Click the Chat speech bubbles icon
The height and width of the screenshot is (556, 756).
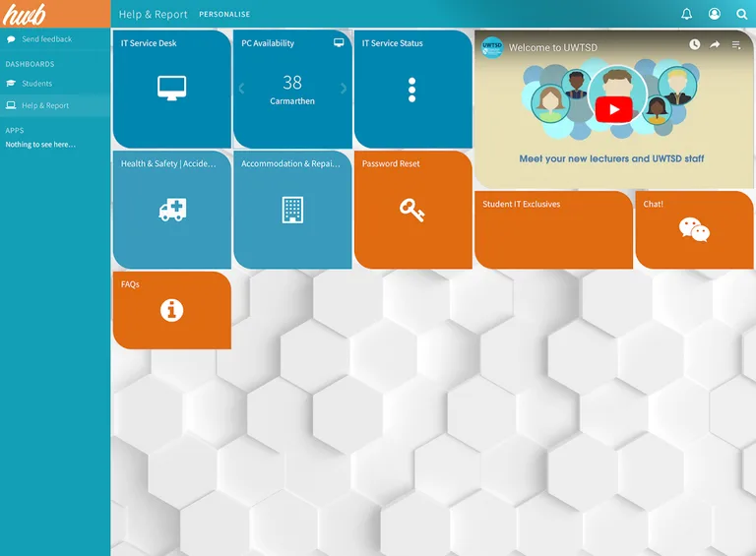pyautogui.click(x=694, y=229)
